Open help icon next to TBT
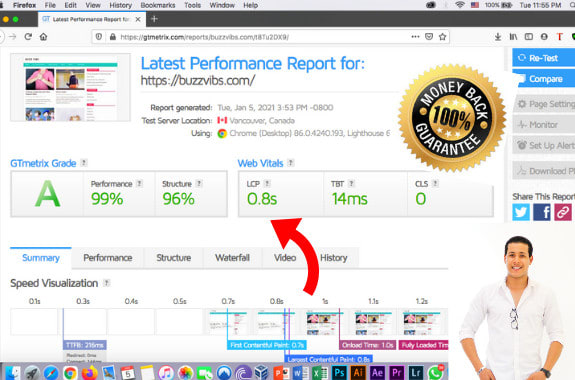575x380 pixels. 351,183
